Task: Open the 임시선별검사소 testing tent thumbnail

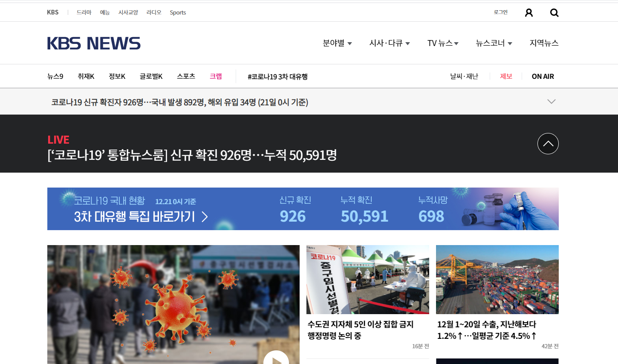Action: tap(368, 280)
